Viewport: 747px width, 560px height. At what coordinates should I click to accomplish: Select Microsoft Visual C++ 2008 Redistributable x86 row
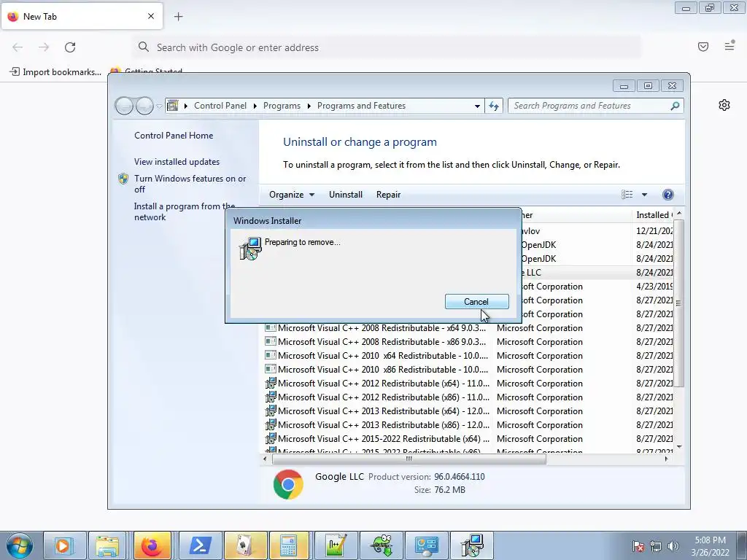pyautogui.click(x=469, y=342)
